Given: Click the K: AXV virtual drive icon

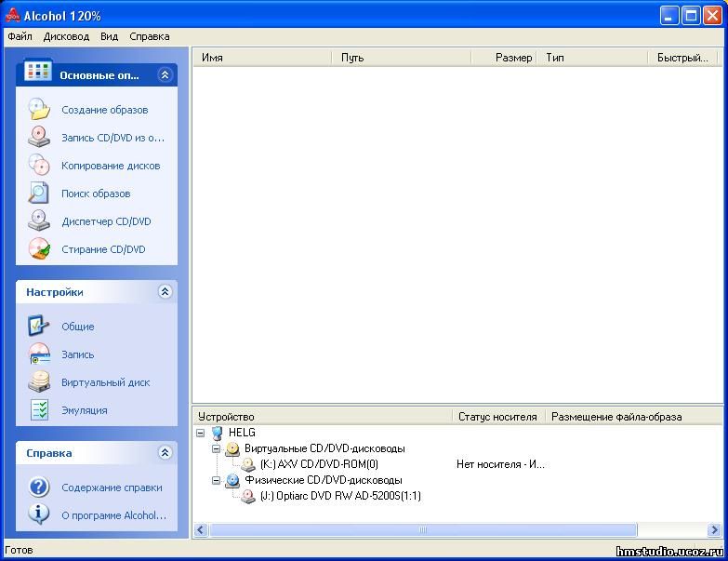Looking at the screenshot, I should point(248,464).
